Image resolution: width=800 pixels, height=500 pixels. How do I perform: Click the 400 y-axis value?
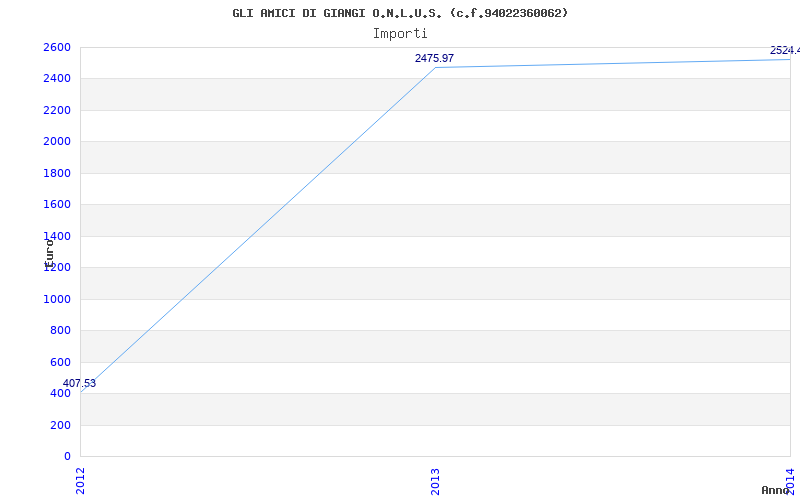pos(61,393)
